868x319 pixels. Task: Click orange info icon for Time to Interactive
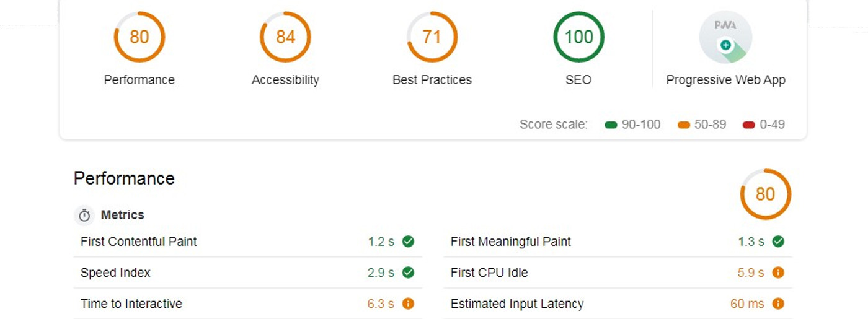tap(408, 304)
